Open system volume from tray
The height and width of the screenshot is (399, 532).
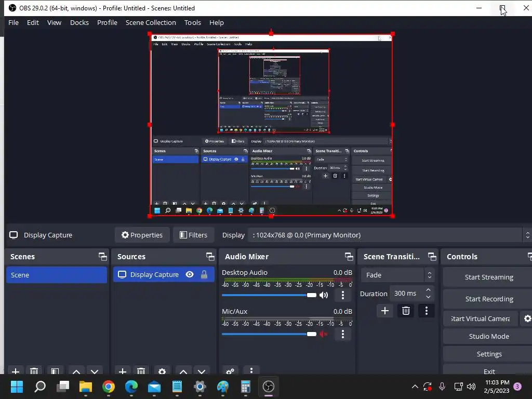point(471,386)
